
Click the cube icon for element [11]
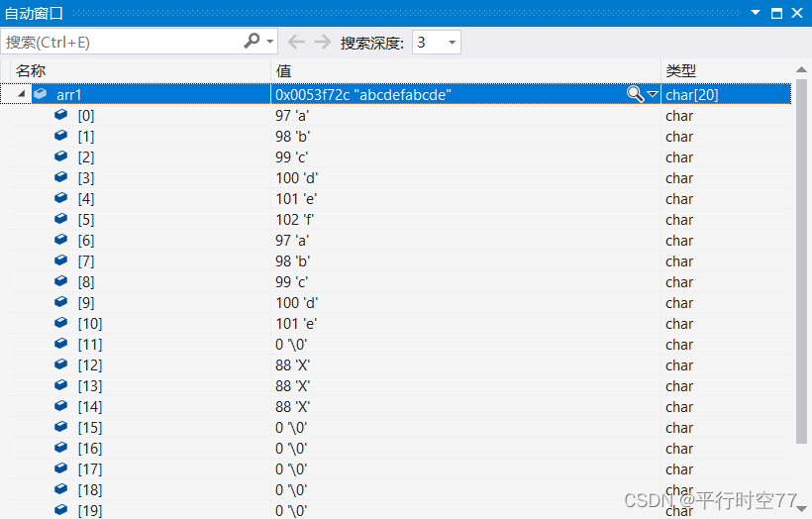pos(61,343)
